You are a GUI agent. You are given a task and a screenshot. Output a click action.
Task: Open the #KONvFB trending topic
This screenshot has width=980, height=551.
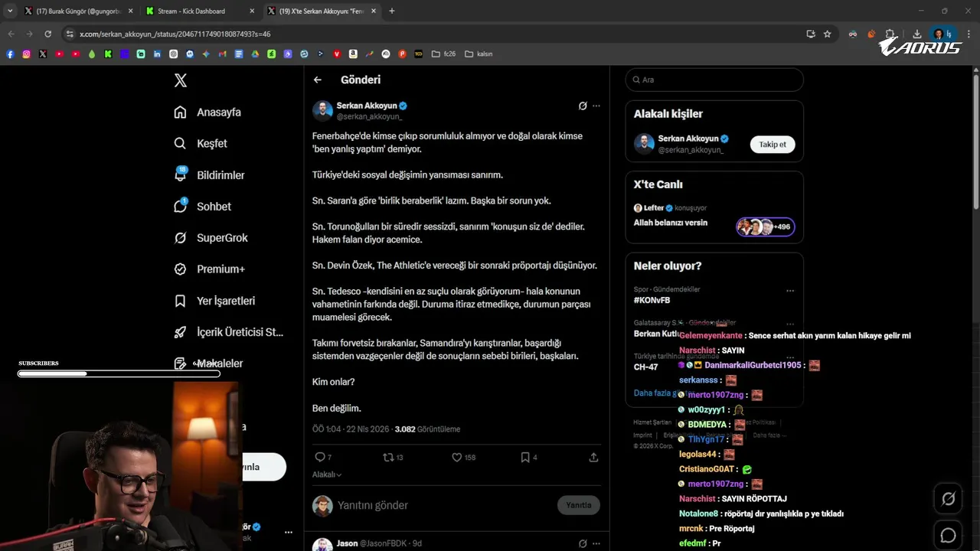[x=652, y=300]
